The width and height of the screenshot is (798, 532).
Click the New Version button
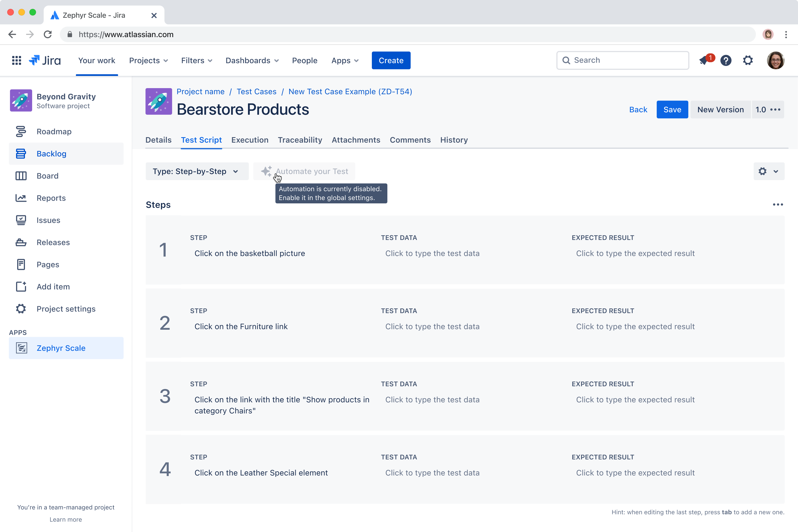(720, 110)
